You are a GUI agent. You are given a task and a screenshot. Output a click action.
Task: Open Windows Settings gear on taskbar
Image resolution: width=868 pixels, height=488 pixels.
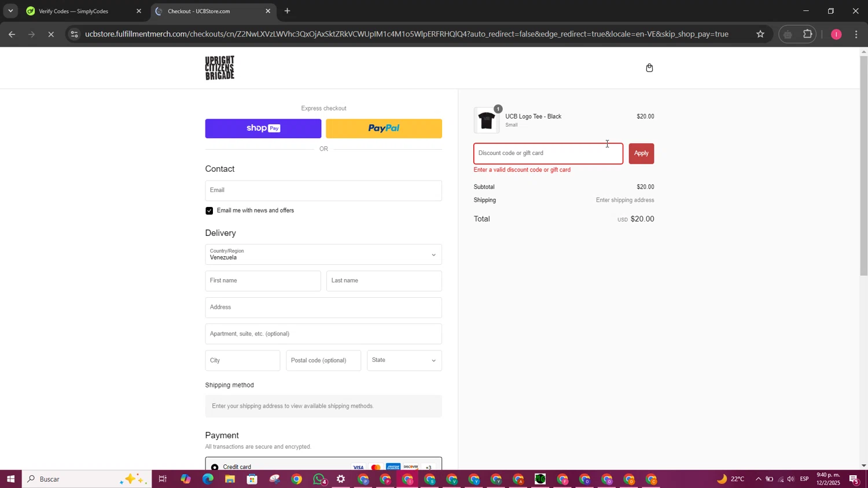click(x=341, y=479)
